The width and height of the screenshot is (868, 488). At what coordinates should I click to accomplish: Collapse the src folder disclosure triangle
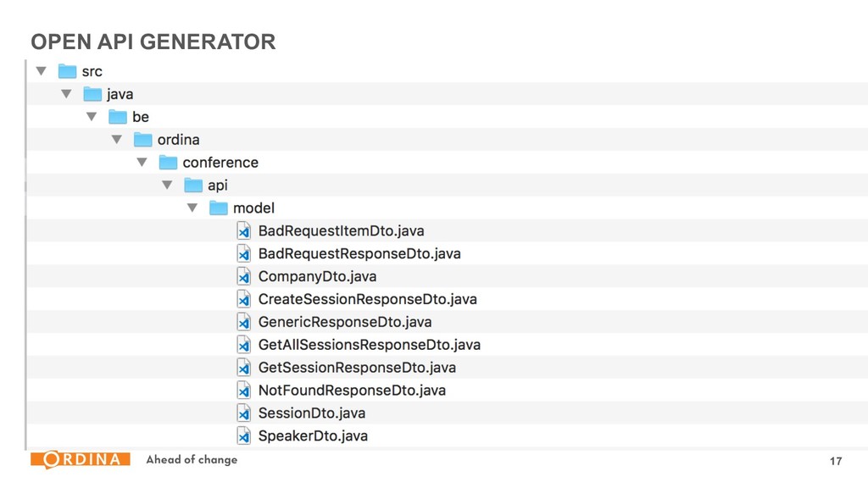pyautogui.click(x=41, y=71)
